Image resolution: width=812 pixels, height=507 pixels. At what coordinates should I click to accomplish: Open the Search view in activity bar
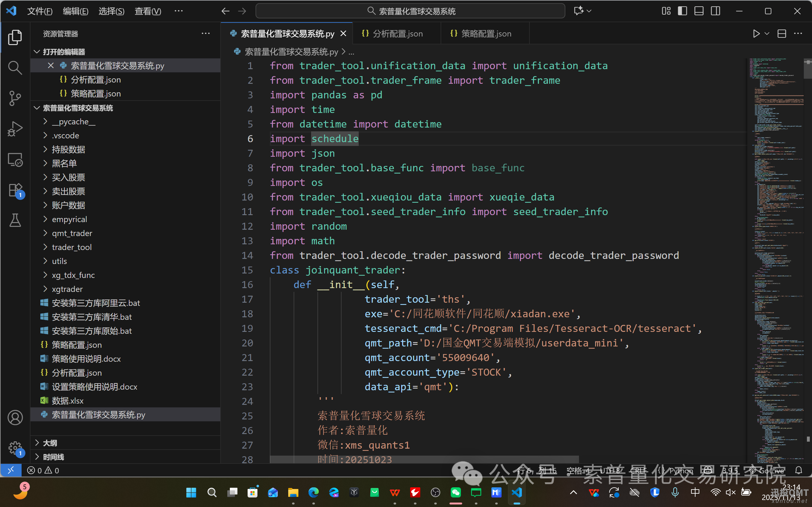(x=15, y=68)
